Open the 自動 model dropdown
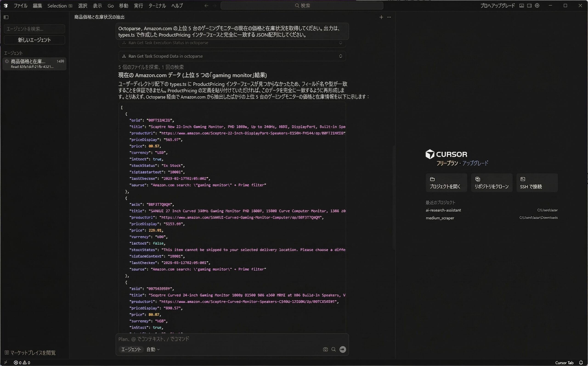Screen dimensions: 588x366 click(x=153, y=349)
